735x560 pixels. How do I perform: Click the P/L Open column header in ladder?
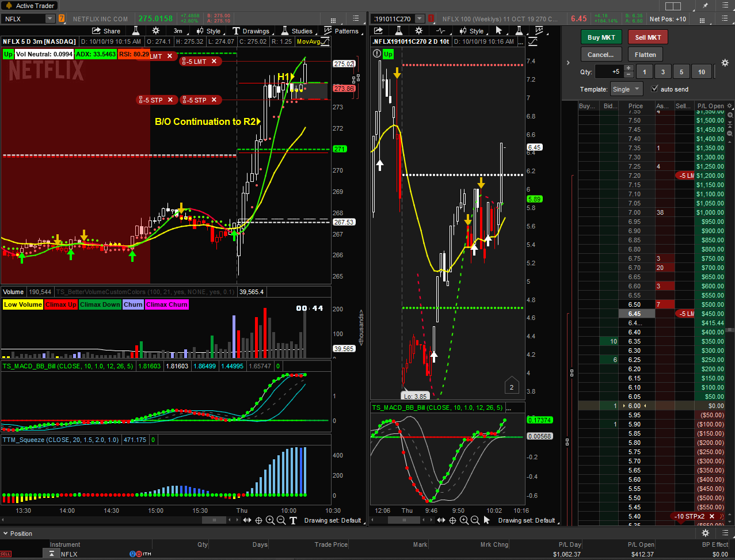coord(710,106)
